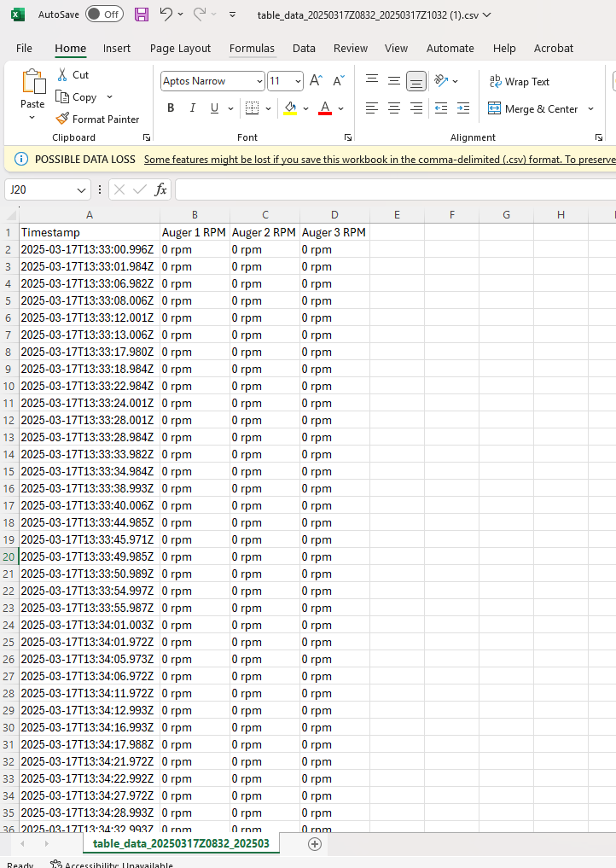Click Decrease Indent icon
Viewport: 616px width, 868px height.
coord(441,108)
